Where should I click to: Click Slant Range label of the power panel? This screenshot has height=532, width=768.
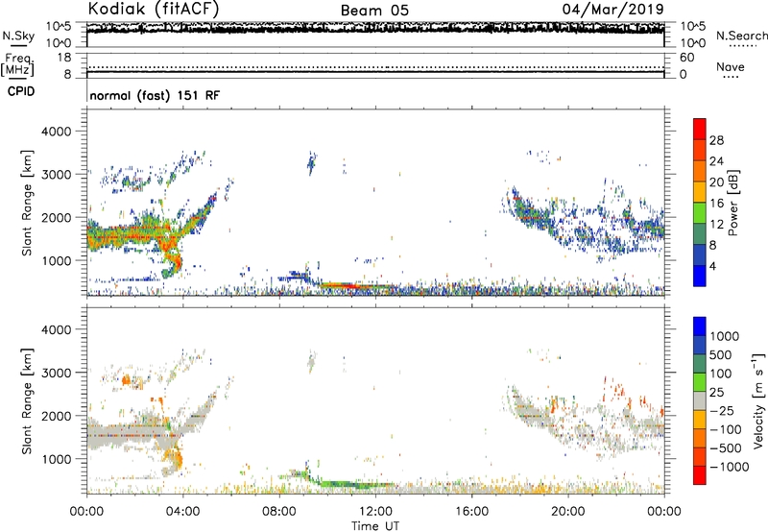[x=27, y=203]
